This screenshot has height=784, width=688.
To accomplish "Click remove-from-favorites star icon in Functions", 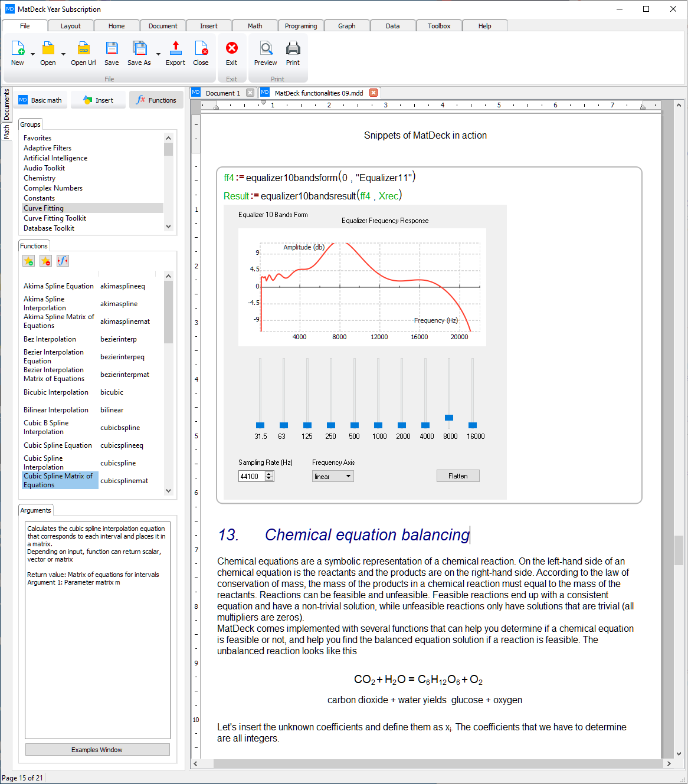I will pos(45,261).
